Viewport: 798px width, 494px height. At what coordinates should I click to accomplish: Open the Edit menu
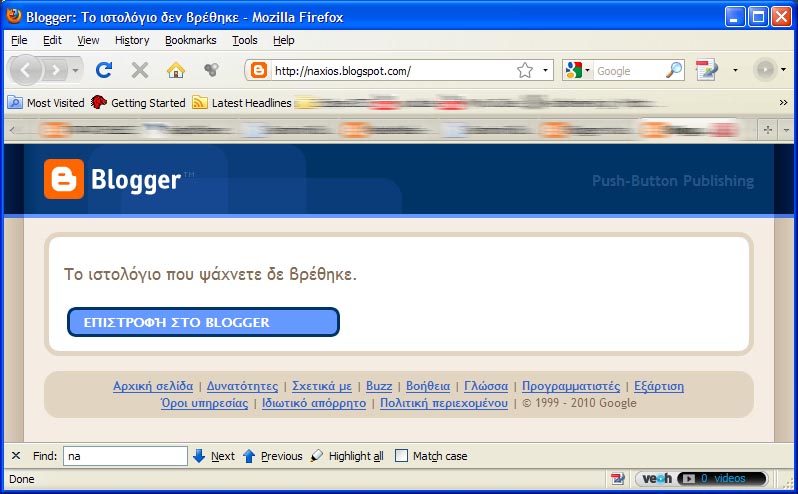pos(52,40)
